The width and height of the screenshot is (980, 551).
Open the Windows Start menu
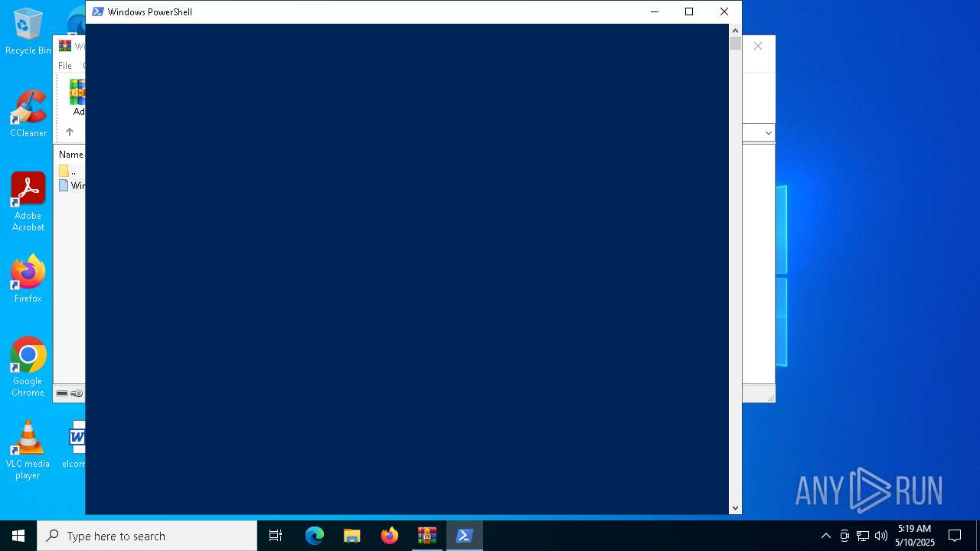coord(18,536)
